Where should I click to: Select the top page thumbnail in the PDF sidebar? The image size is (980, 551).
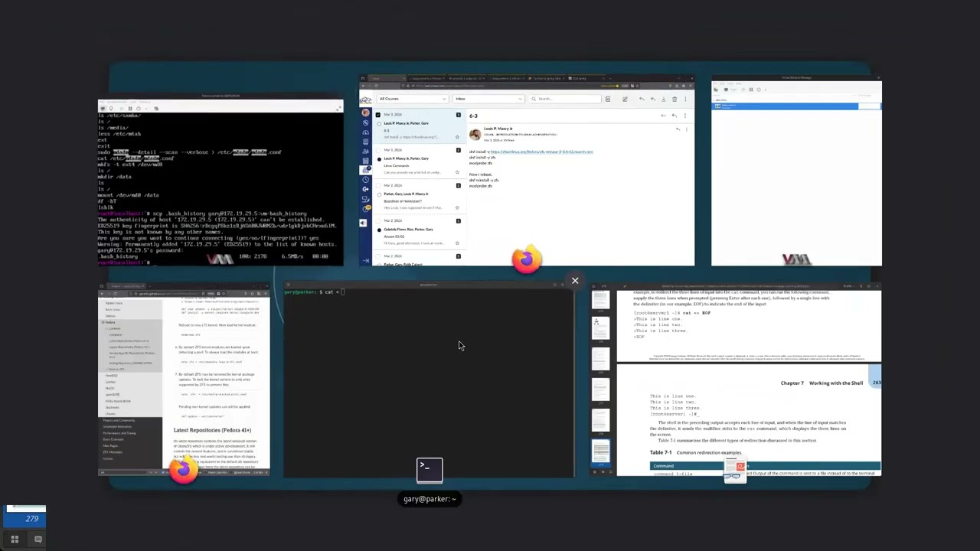[600, 300]
